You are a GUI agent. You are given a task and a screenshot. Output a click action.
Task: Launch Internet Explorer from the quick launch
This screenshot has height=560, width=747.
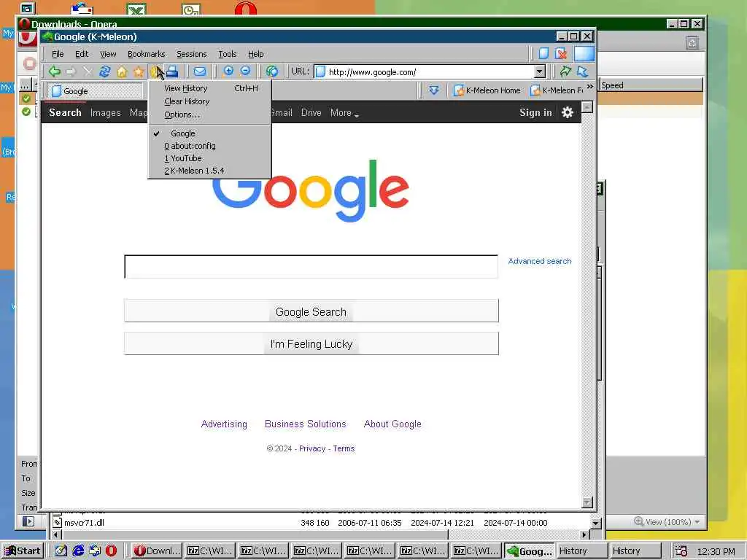[x=78, y=551]
